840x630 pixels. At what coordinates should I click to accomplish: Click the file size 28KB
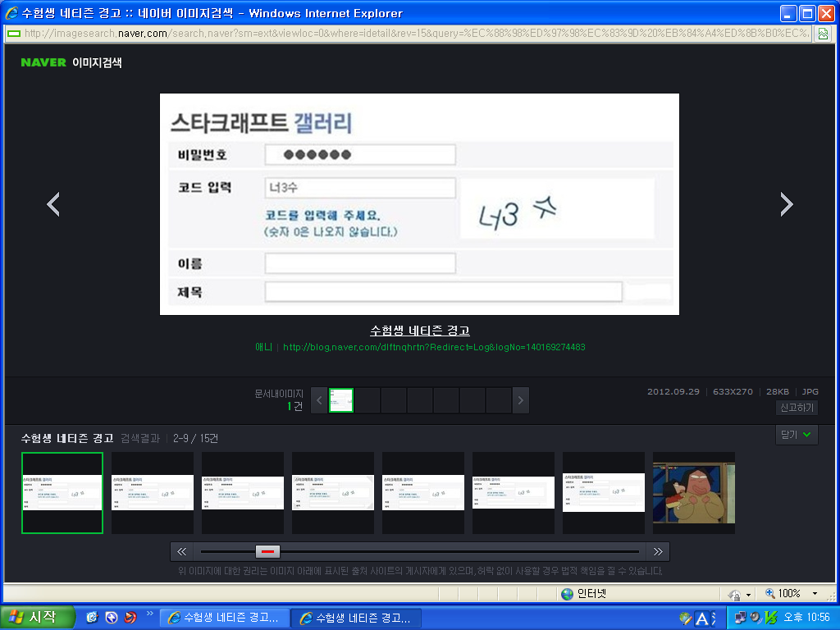tap(778, 391)
